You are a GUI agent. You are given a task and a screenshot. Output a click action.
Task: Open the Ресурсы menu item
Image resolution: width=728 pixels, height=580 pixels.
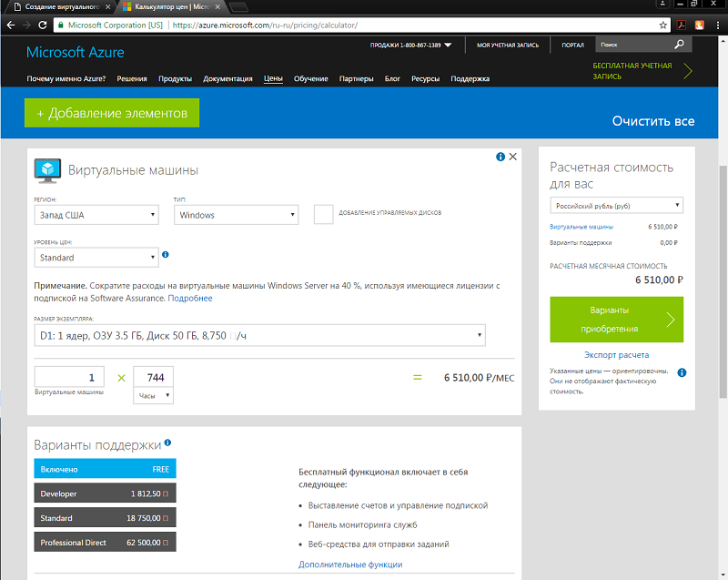[x=425, y=78]
